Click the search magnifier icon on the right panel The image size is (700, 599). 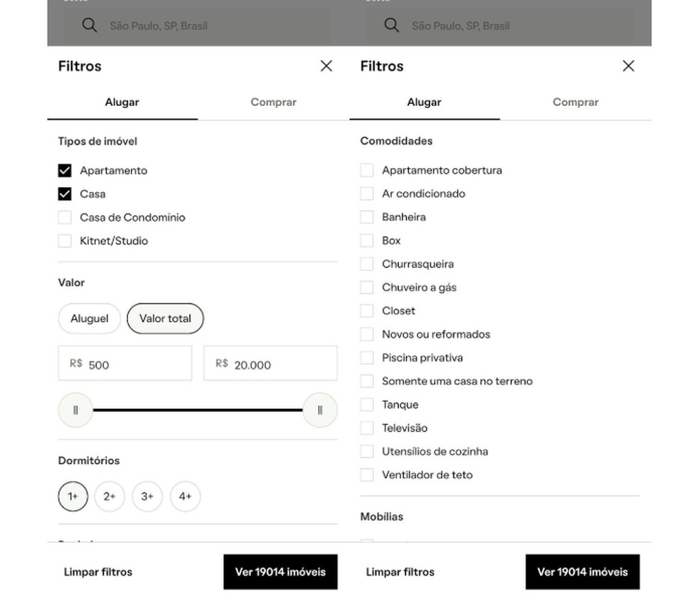391,25
